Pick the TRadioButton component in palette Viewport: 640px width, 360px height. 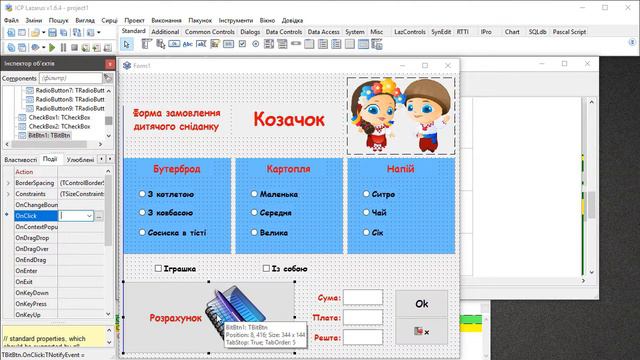(x=256, y=44)
